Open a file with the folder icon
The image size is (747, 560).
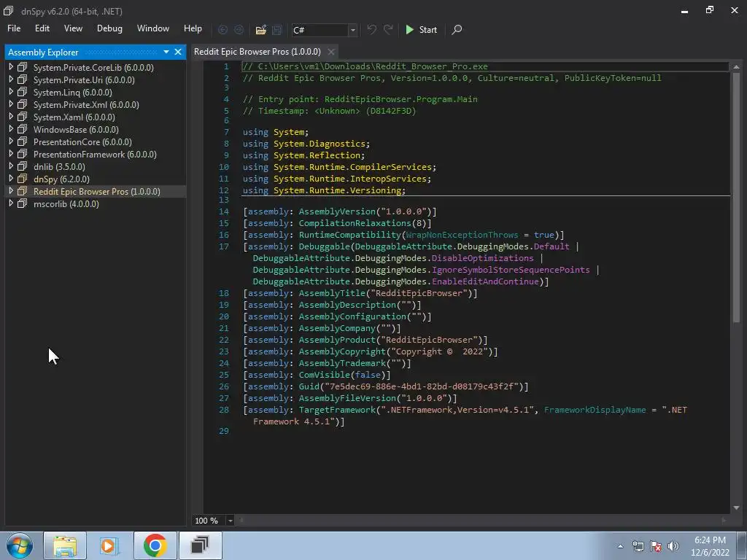(260, 29)
